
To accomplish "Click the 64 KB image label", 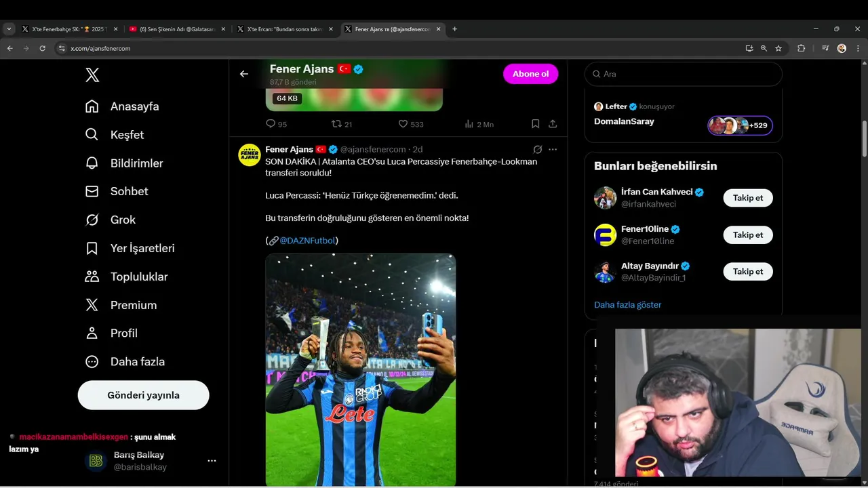I will click(x=287, y=98).
